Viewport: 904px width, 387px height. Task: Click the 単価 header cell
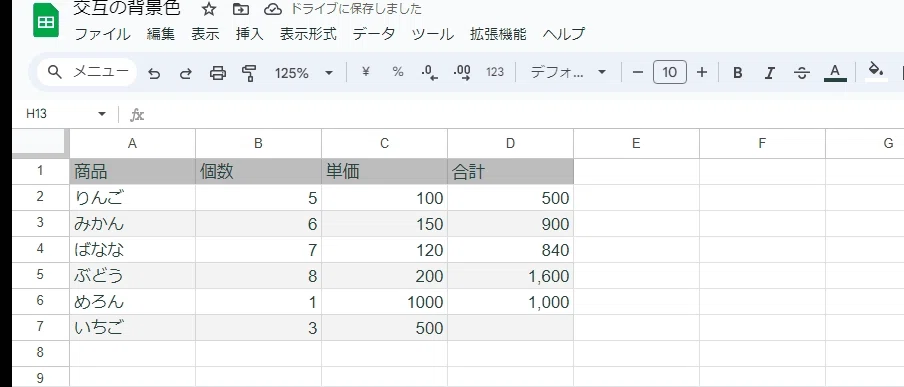pos(385,171)
